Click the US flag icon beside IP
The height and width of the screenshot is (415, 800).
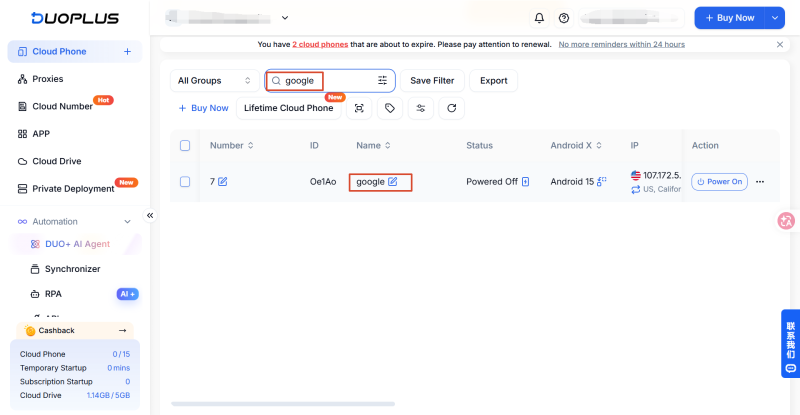coord(636,176)
